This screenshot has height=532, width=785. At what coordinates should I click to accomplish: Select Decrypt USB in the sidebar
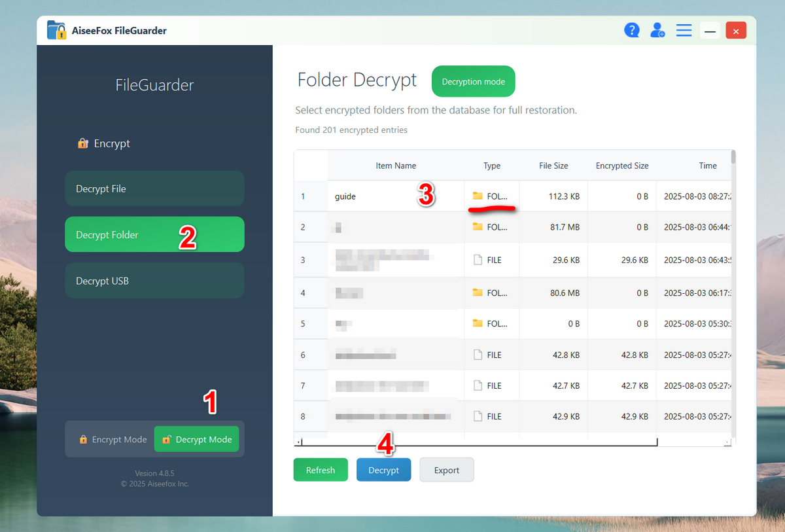click(x=154, y=280)
